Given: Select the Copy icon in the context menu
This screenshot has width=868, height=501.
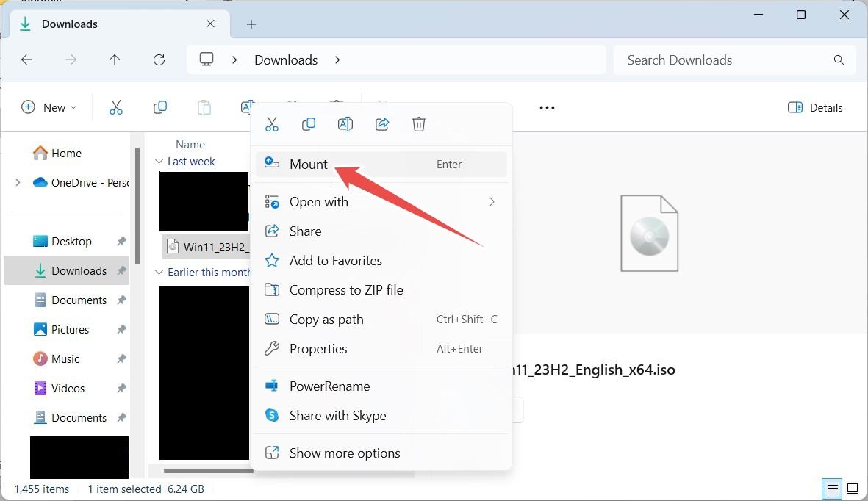Looking at the screenshot, I should click(309, 123).
